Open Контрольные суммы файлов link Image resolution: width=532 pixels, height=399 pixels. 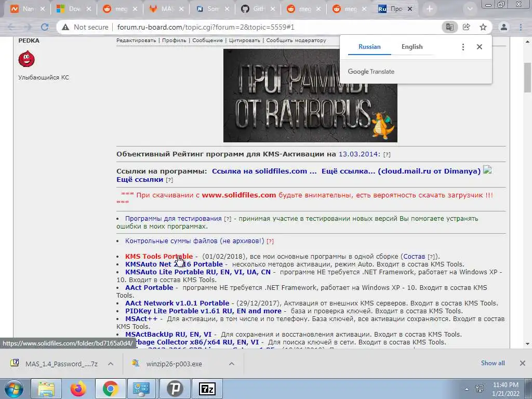tap(194, 241)
